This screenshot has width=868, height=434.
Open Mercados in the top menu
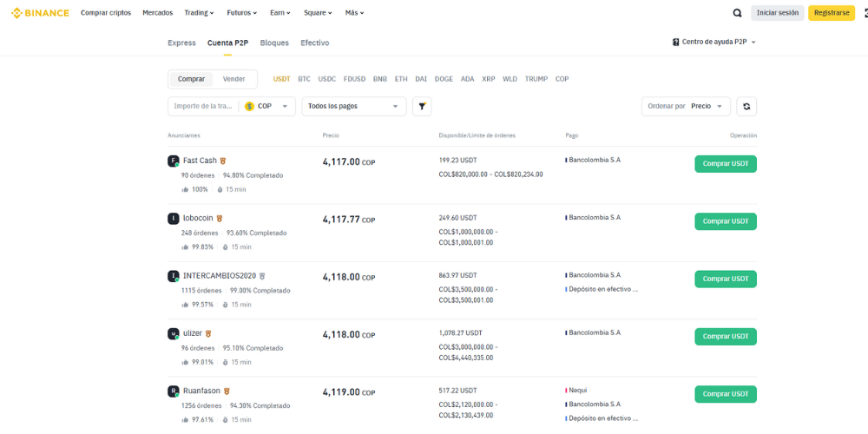point(158,13)
